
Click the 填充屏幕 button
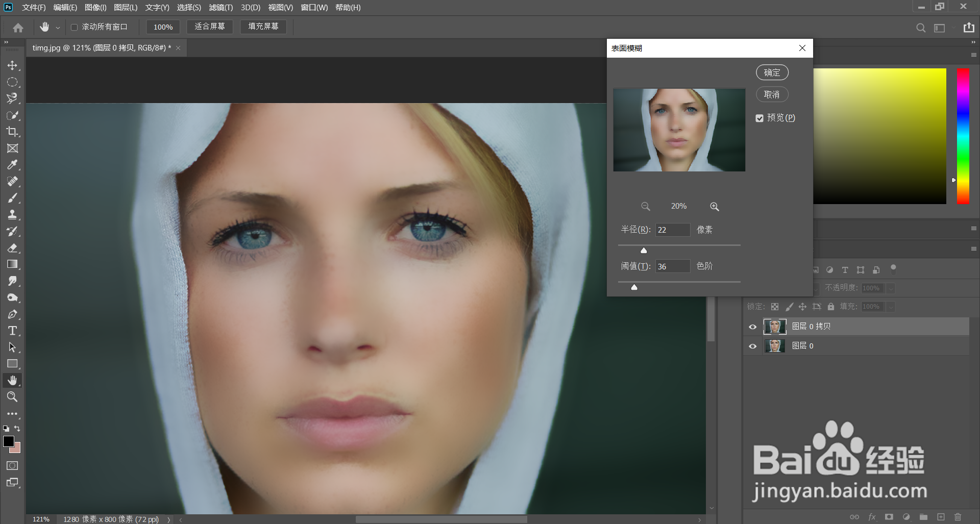(x=263, y=27)
